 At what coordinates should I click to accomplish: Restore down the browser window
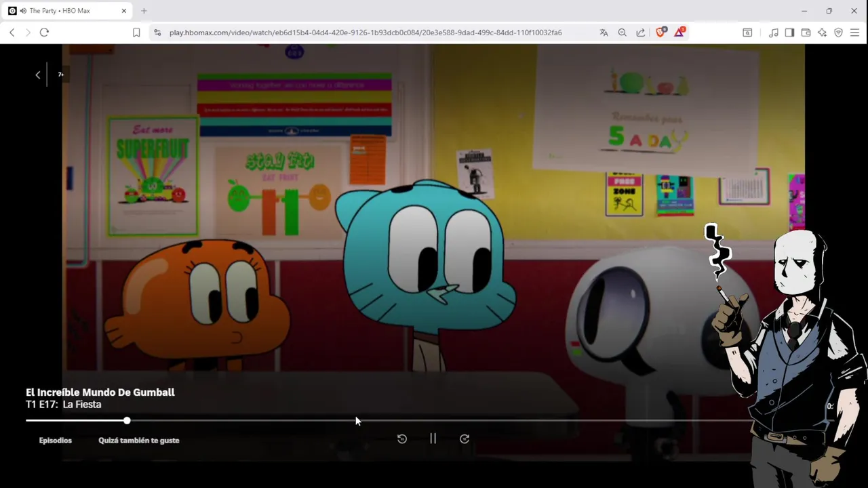click(x=829, y=11)
